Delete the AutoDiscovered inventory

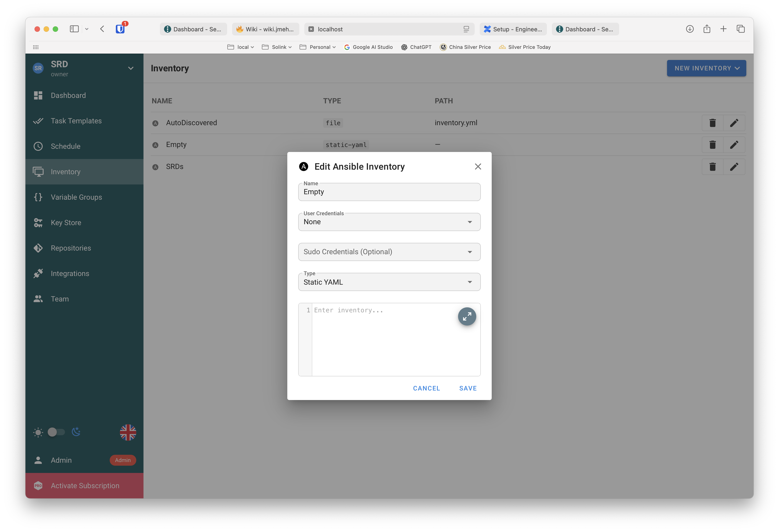pyautogui.click(x=712, y=123)
